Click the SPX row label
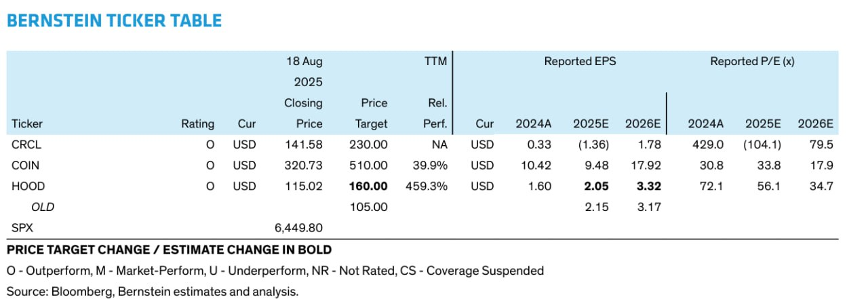This screenshot has width=868, height=308. (x=22, y=229)
